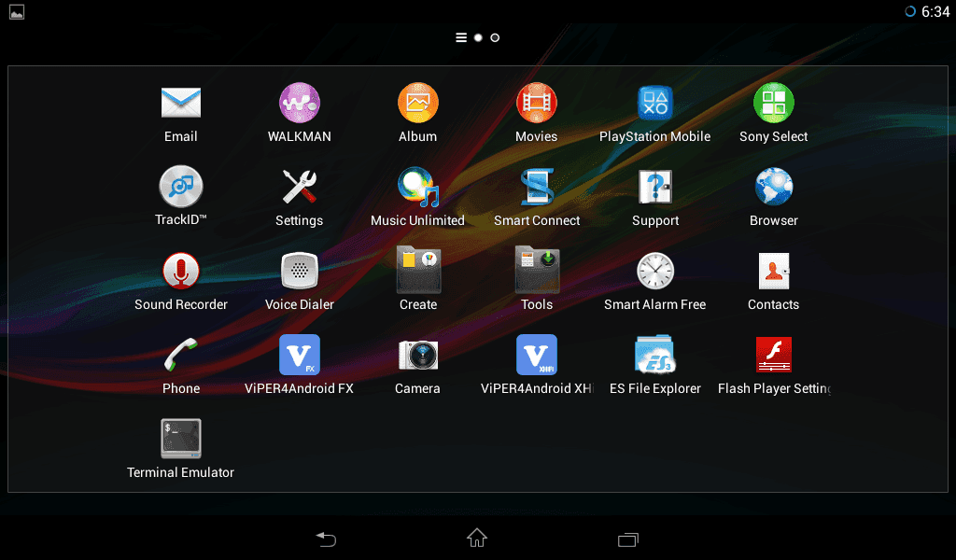Open PlayStation Mobile
Image resolution: width=956 pixels, height=560 pixels.
click(x=654, y=103)
